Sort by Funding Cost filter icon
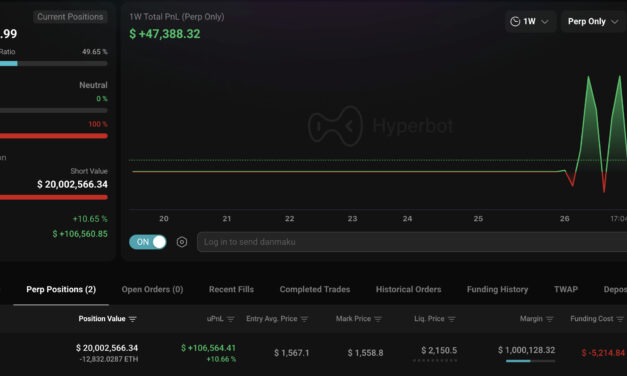 tap(620, 319)
